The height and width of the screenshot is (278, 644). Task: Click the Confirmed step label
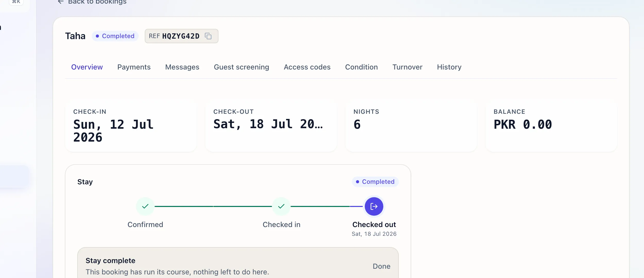[145, 224]
